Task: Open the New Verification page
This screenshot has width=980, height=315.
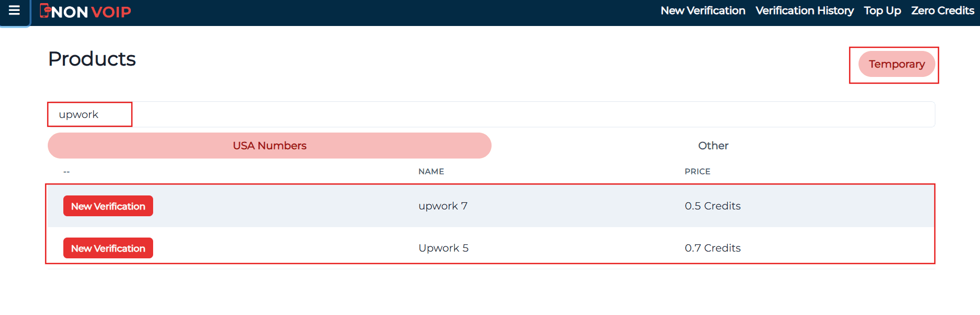Action: click(702, 10)
